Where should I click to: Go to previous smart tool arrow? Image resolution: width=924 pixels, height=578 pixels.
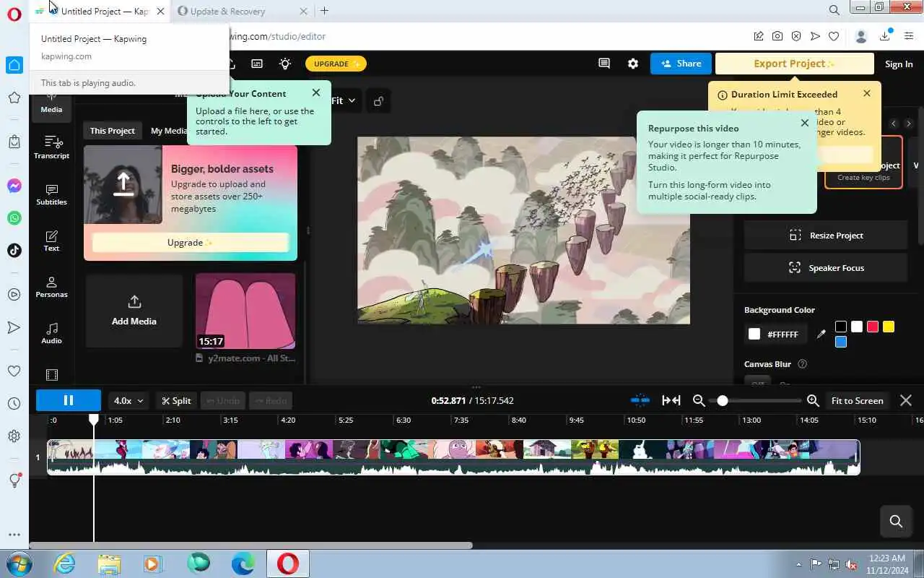[894, 124]
